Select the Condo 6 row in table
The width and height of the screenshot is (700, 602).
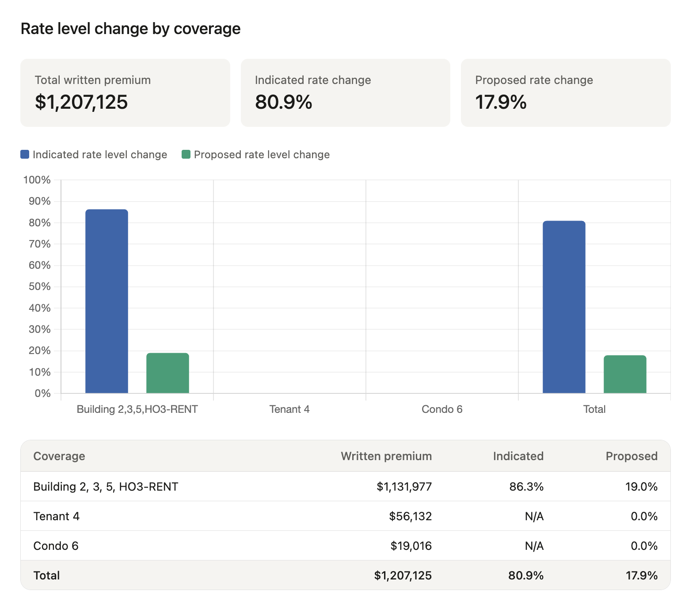coord(345,546)
